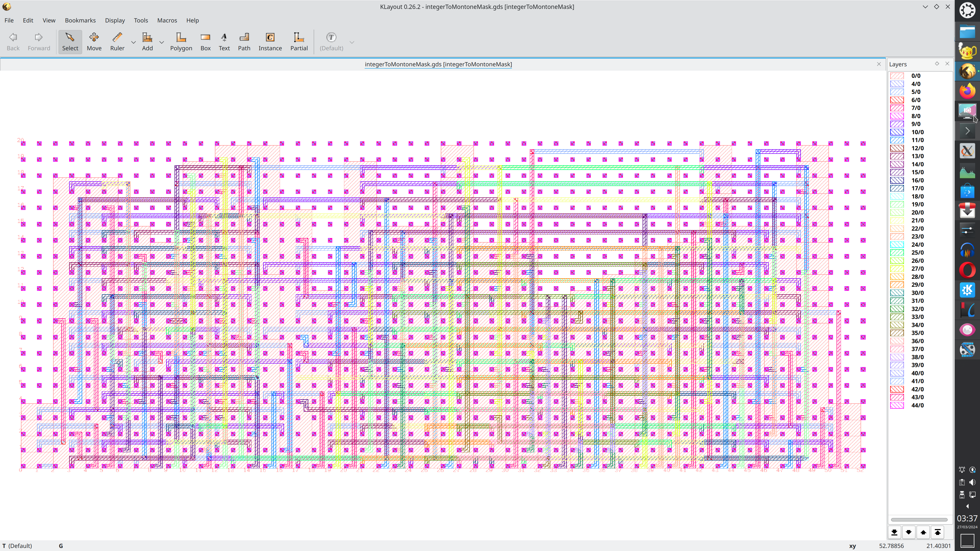Open the Add tool dropdown arrow
Image resolution: width=980 pixels, height=551 pixels.
point(162,42)
